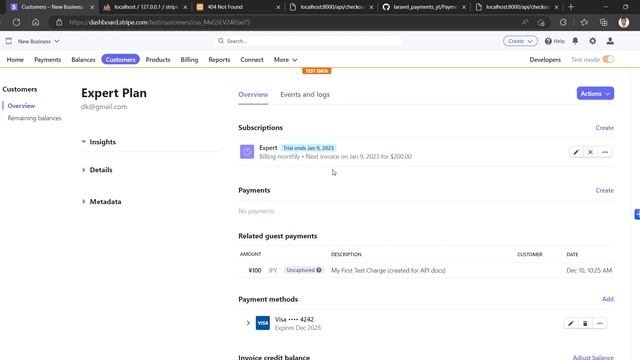
Task: Delete the Visa 4242 card with trash icon
Action: tap(585, 323)
